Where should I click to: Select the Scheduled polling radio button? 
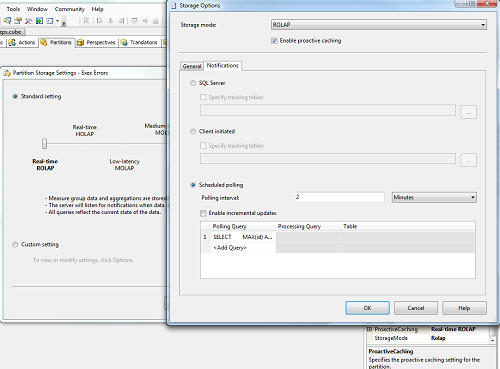click(x=193, y=185)
